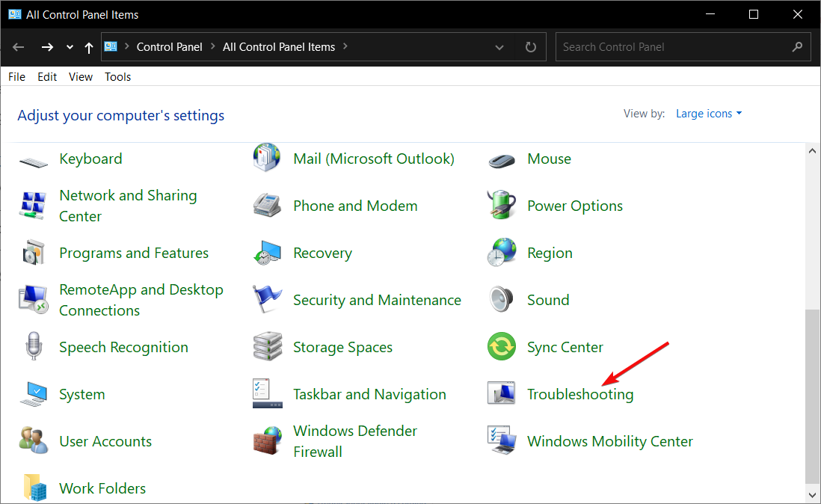Viewport: 821px width, 504px height.
Task: Open the Speech Recognition link
Action: point(123,347)
